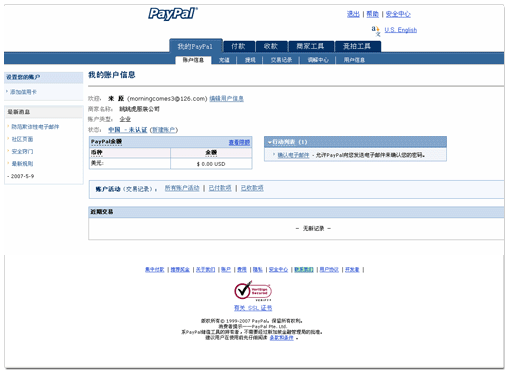
Task: Click the 中国 - 未认证 status link
Action: 128,130
